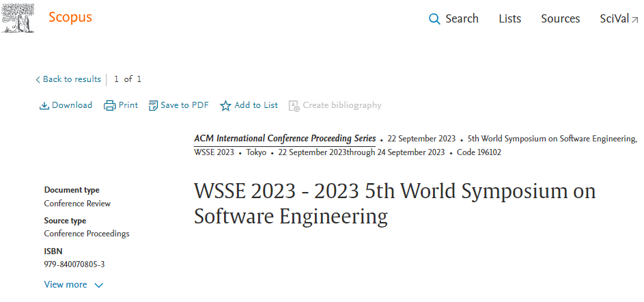Click the WSSE 2023 document title
This screenshot has height=302, width=644.
tap(395, 204)
